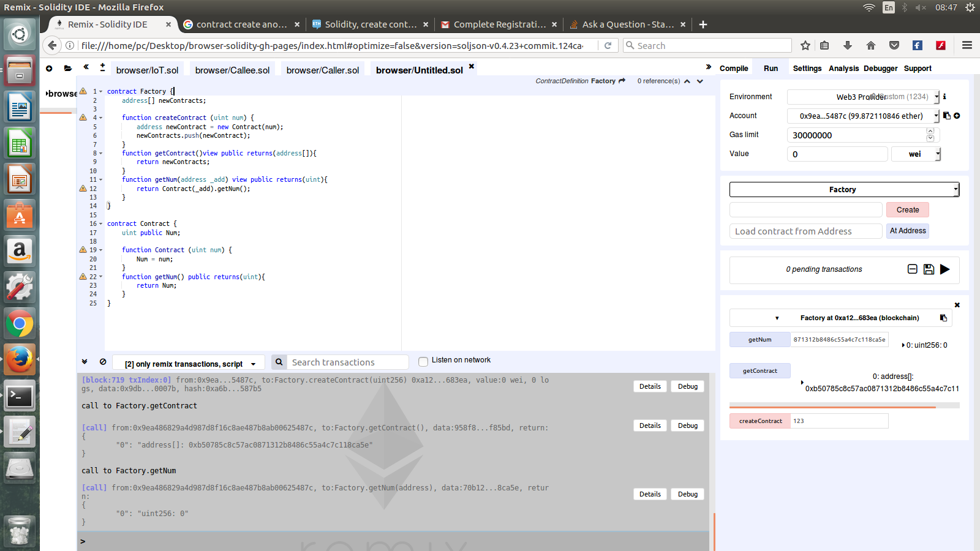Open the Settings tab
980x551 pixels.
coord(807,69)
